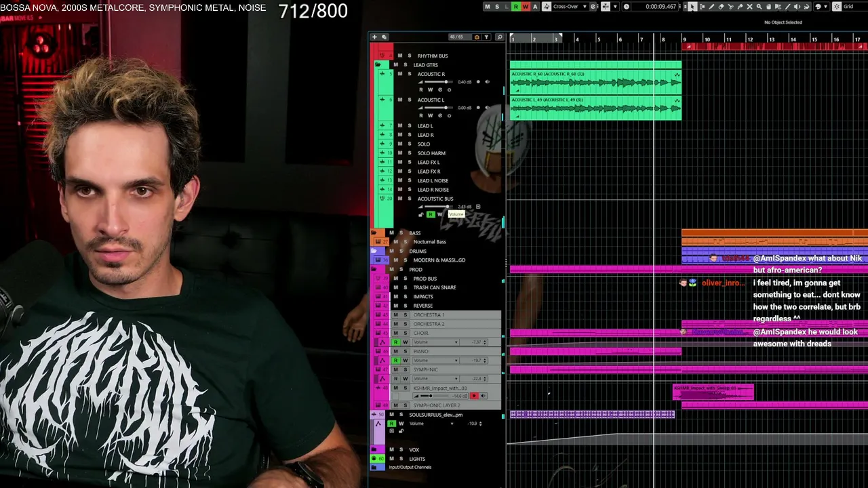The height and width of the screenshot is (488, 868).
Task: Click the primary time display field
Action: pos(661,7)
